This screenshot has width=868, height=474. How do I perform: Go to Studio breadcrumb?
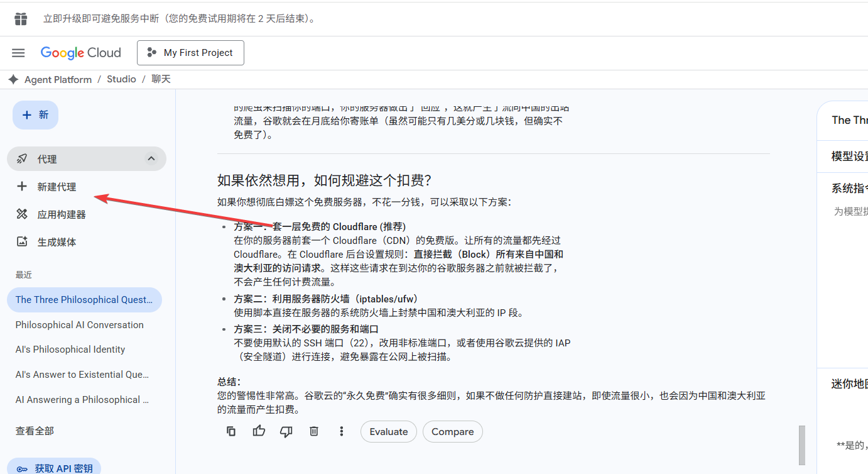[x=121, y=79]
